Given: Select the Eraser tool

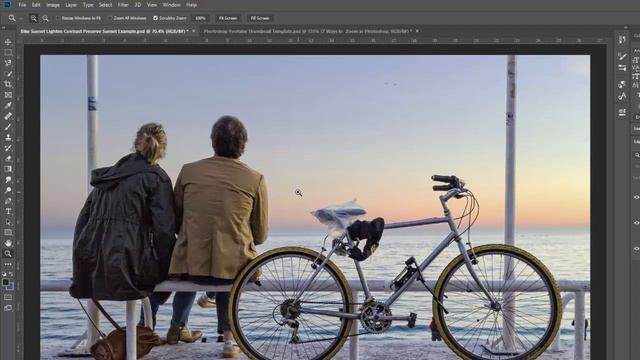Looking at the screenshot, I should point(8,159).
